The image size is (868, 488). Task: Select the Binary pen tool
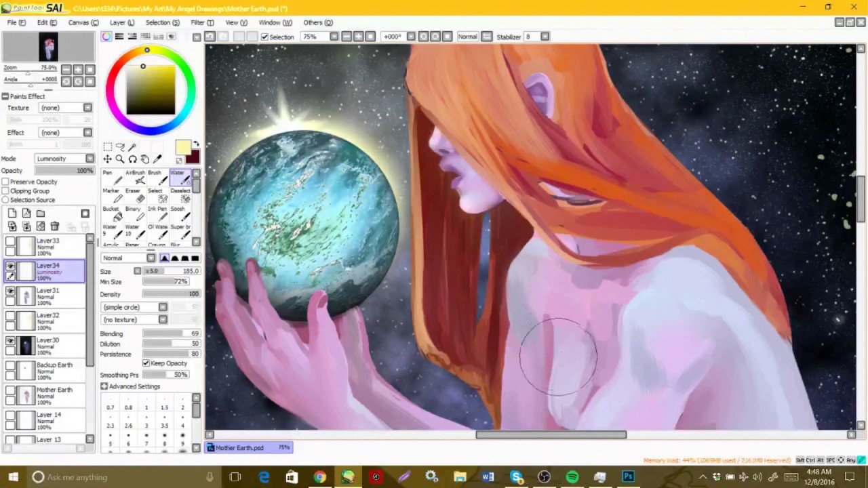coord(135,213)
